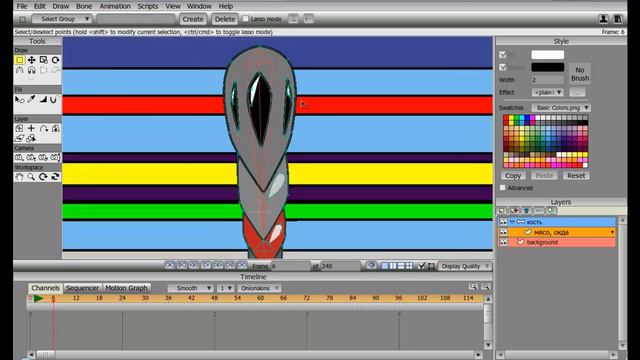The image size is (640, 360).
Task: Click the Duplicate Layer icon in Layers
Action: [x=514, y=211]
